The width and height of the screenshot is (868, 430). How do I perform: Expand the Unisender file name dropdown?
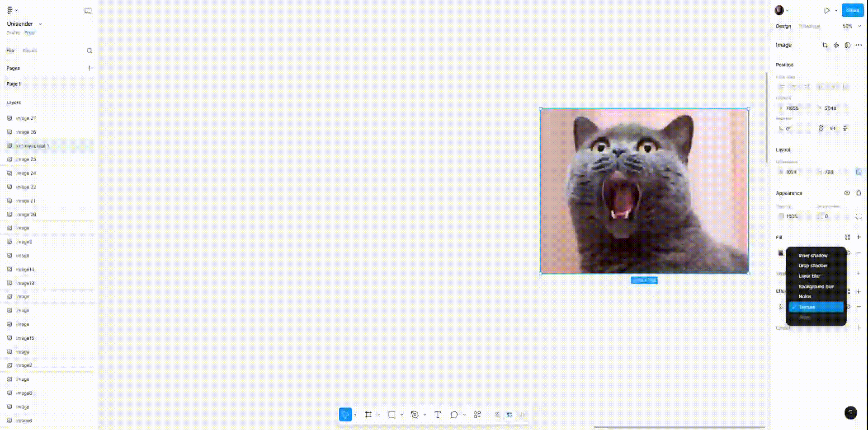[x=40, y=24]
